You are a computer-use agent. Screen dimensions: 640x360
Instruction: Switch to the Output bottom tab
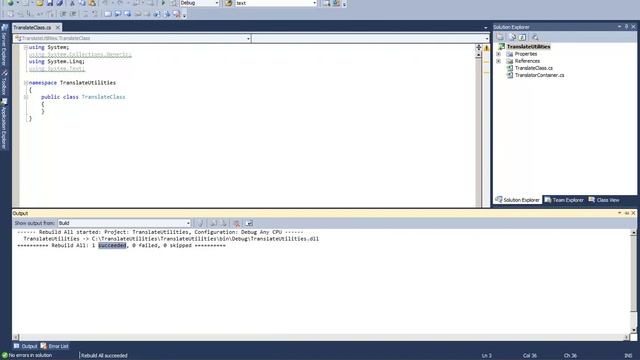click(x=25, y=347)
